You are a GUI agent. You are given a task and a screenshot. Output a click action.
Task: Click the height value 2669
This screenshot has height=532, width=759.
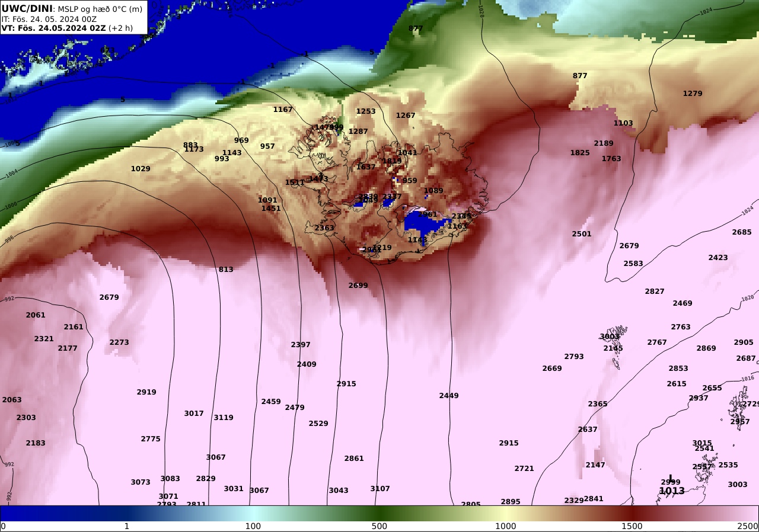pyautogui.click(x=552, y=368)
